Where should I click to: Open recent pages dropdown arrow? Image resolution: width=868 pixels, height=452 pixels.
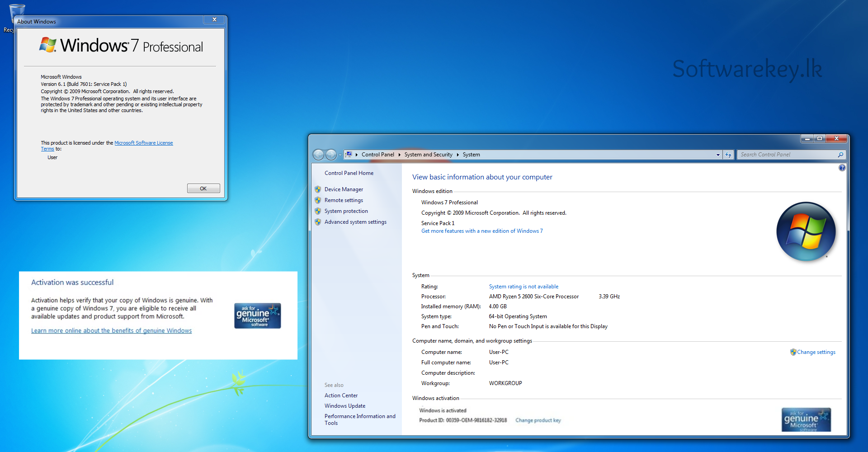click(340, 155)
